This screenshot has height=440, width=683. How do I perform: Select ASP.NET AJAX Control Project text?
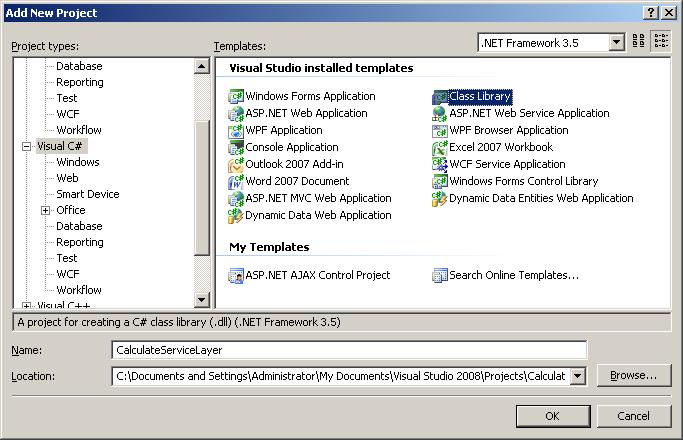318,275
